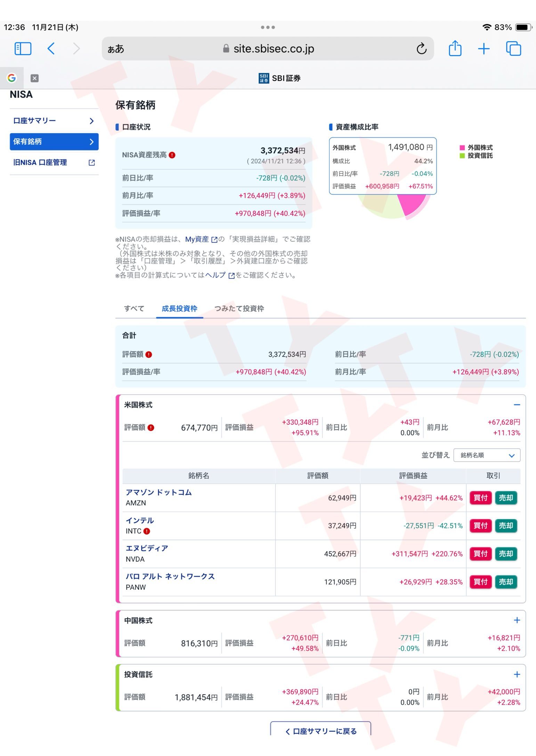The height and width of the screenshot is (756, 536).
Task: Tap the browser forward arrow
Action: click(x=76, y=49)
